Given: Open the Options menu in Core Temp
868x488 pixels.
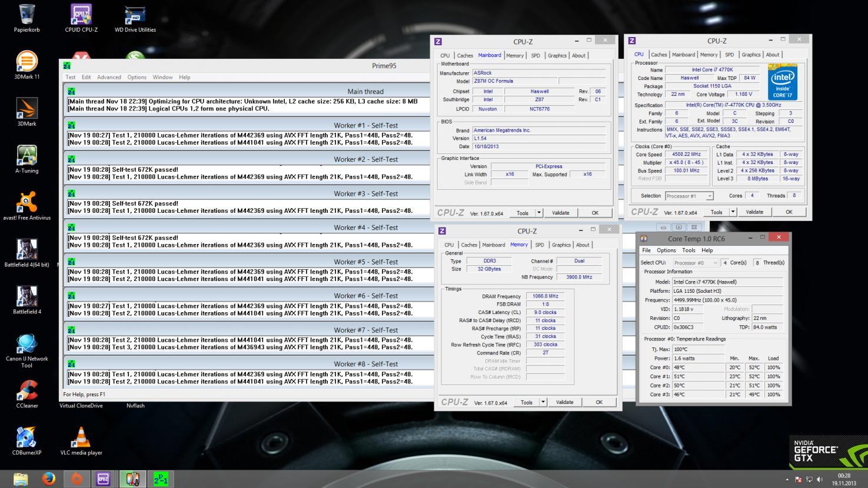Looking at the screenshot, I should click(x=666, y=250).
